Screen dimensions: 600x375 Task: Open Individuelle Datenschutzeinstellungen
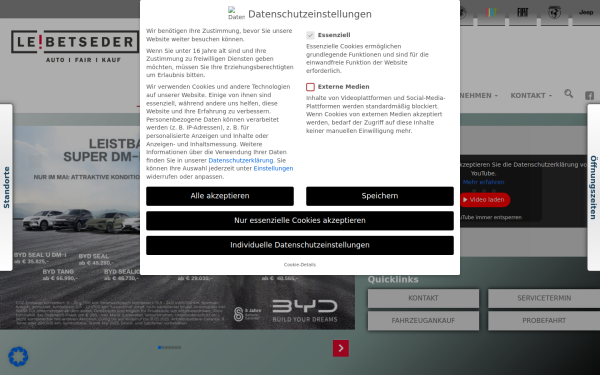tap(300, 245)
